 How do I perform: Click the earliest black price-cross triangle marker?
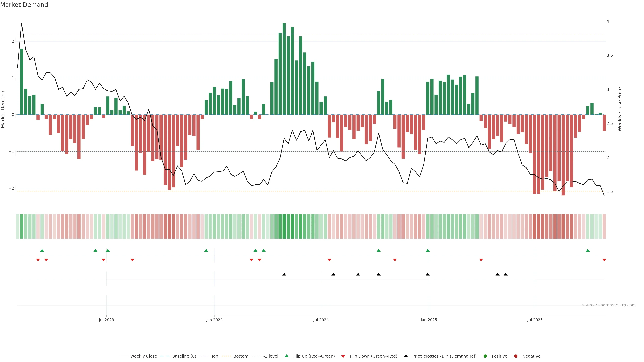coord(284,274)
